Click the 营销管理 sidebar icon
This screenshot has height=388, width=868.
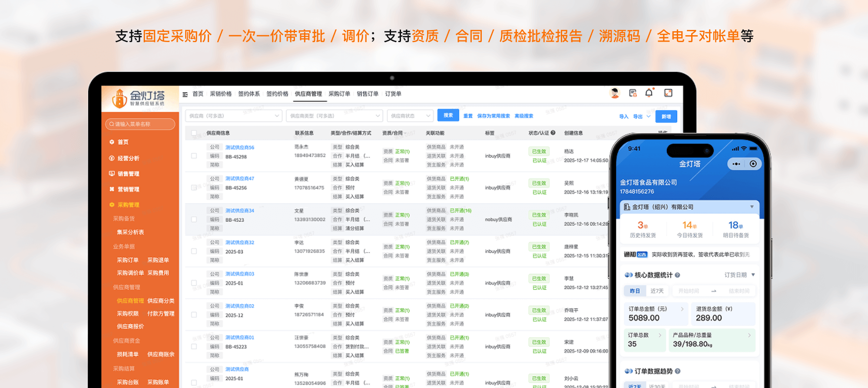(x=112, y=189)
